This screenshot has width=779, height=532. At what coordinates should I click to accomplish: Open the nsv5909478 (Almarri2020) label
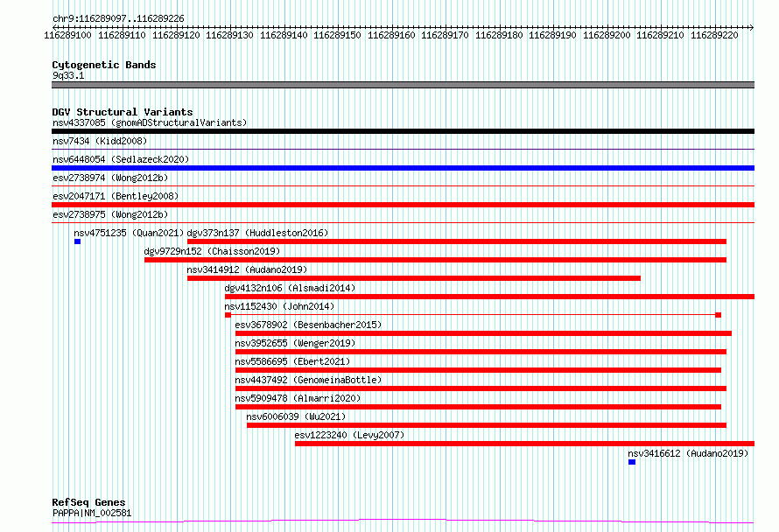tap(298, 398)
